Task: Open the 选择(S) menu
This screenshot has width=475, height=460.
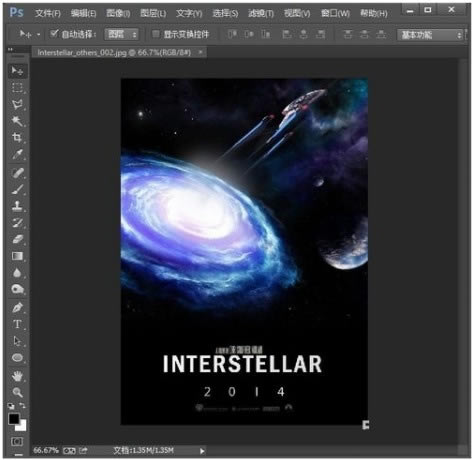Action: 225,13
